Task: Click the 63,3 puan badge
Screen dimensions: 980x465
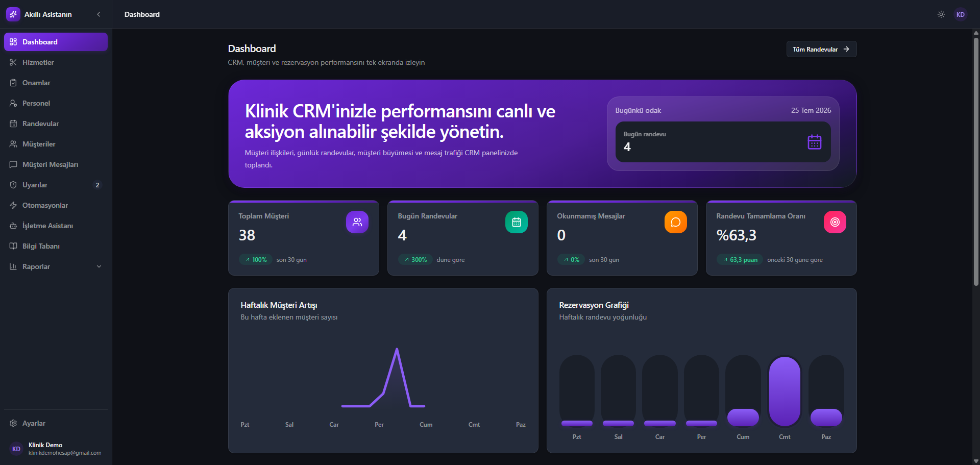Action: point(740,260)
